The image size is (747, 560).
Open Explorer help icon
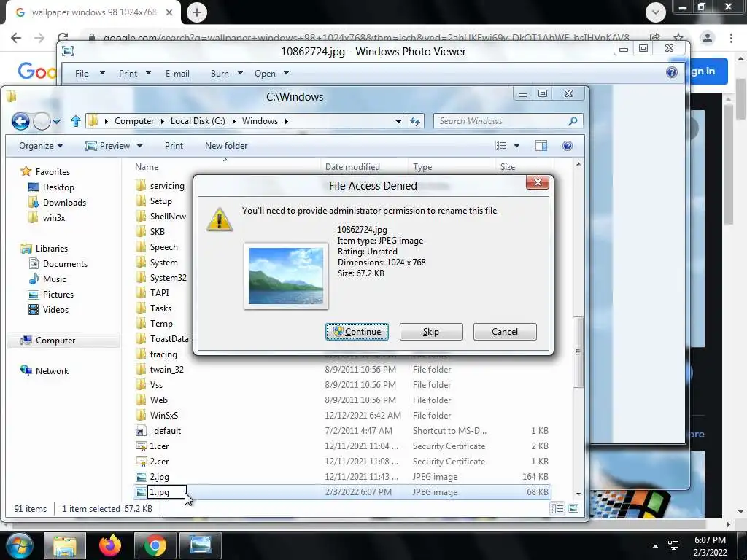tap(568, 146)
